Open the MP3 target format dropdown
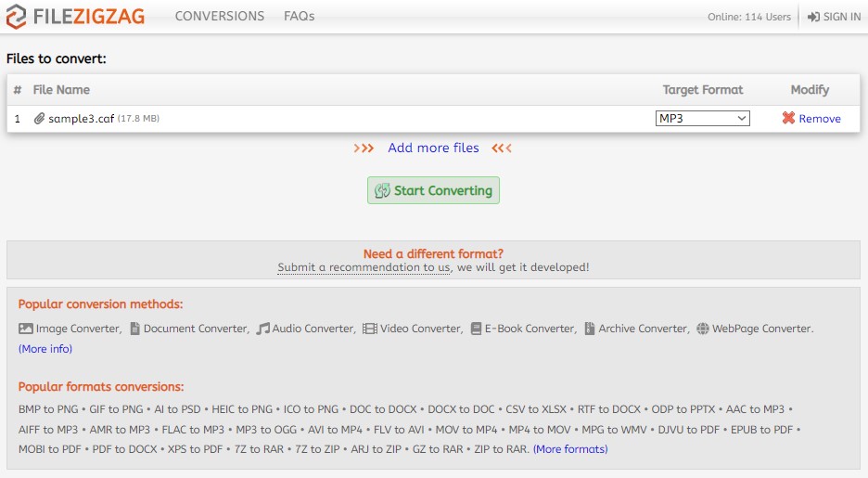The height and width of the screenshot is (478, 868). tap(703, 119)
